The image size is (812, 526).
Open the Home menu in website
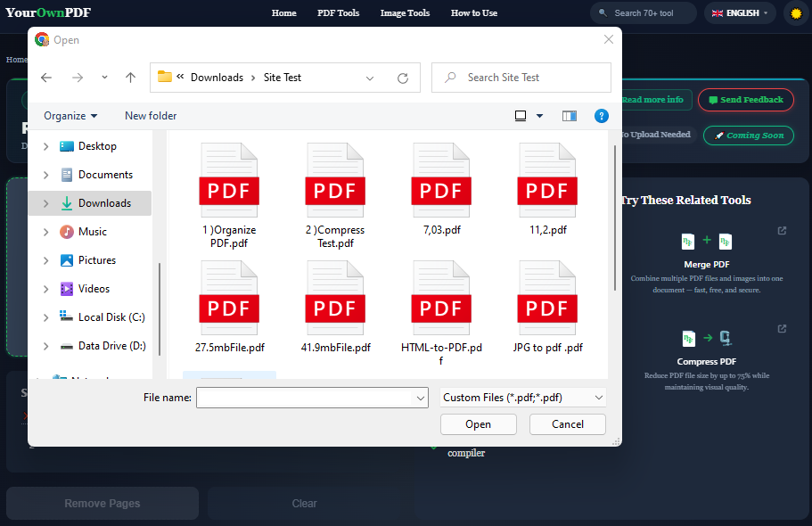(x=283, y=13)
